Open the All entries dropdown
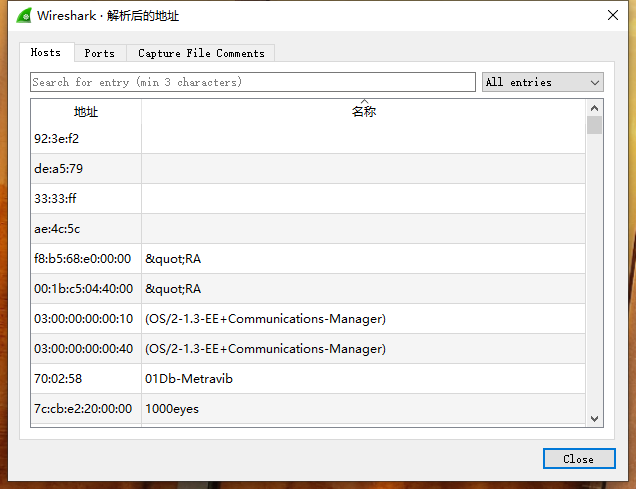The width and height of the screenshot is (636, 489). click(543, 82)
